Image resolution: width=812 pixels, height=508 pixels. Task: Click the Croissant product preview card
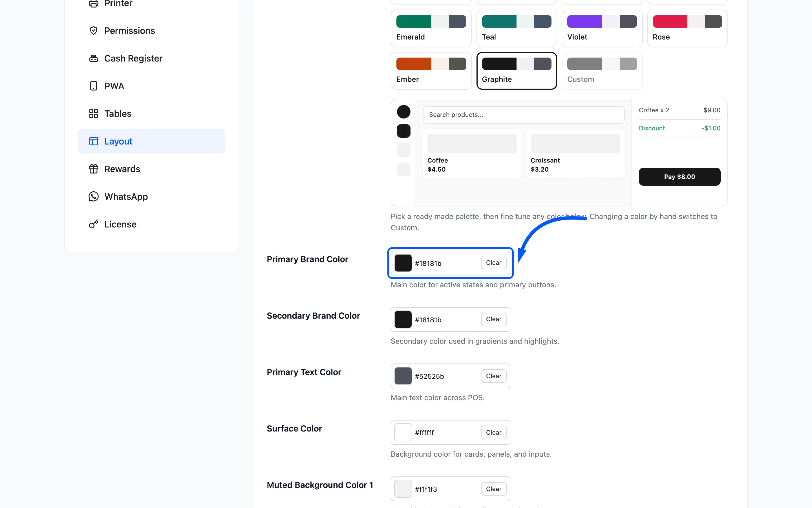[575, 154]
